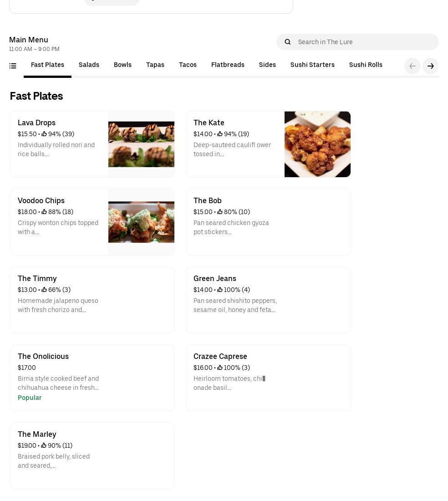
Task: Open the Tacos category tab
Action: tap(188, 65)
